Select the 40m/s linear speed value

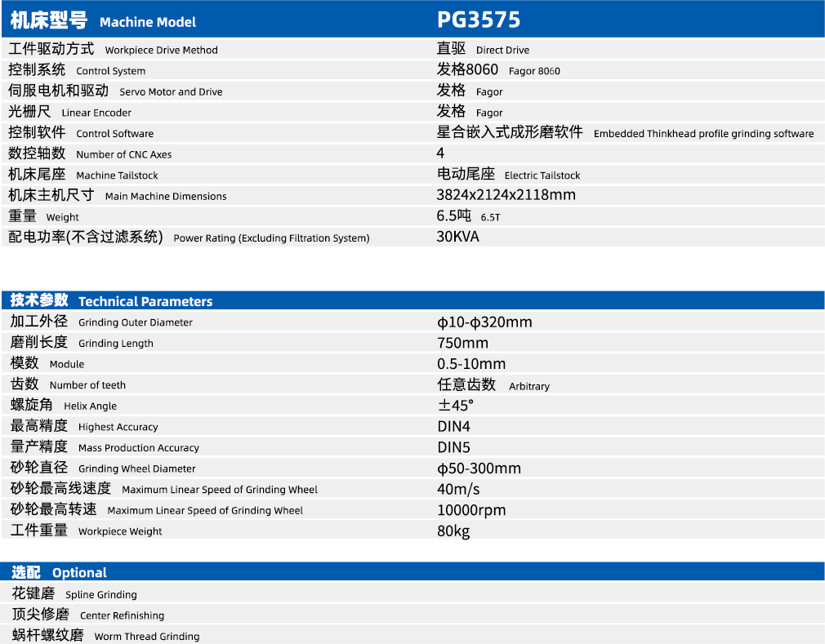click(x=458, y=489)
